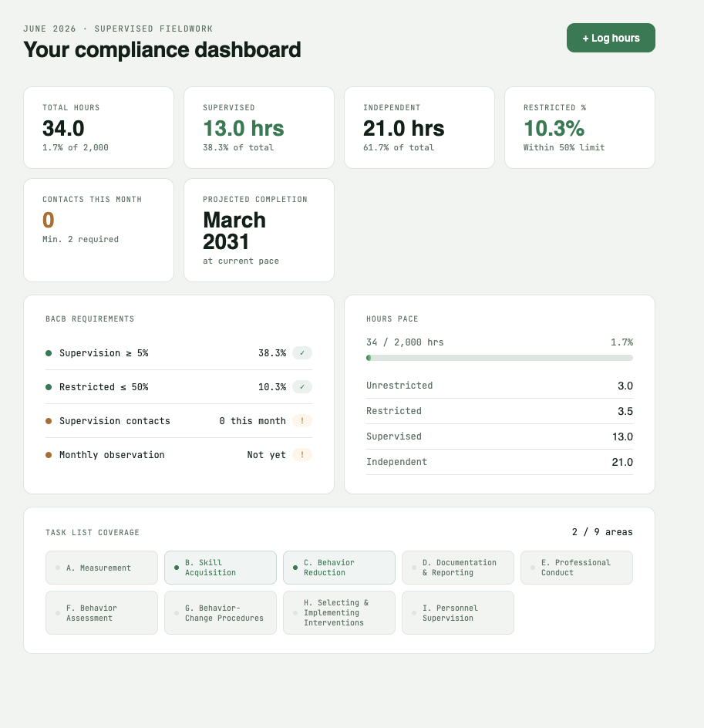Toggle the I. Personnel Supervision chip
The image size is (704, 728).
458,613
